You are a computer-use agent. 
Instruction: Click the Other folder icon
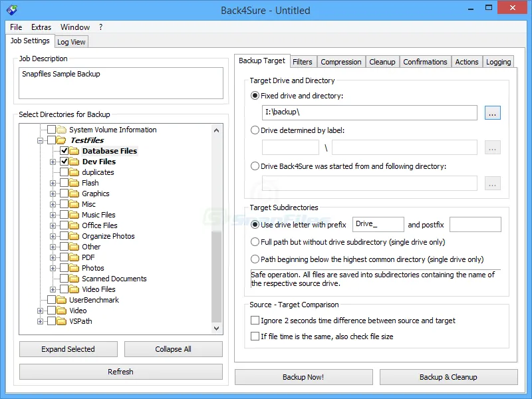pyautogui.click(x=74, y=247)
